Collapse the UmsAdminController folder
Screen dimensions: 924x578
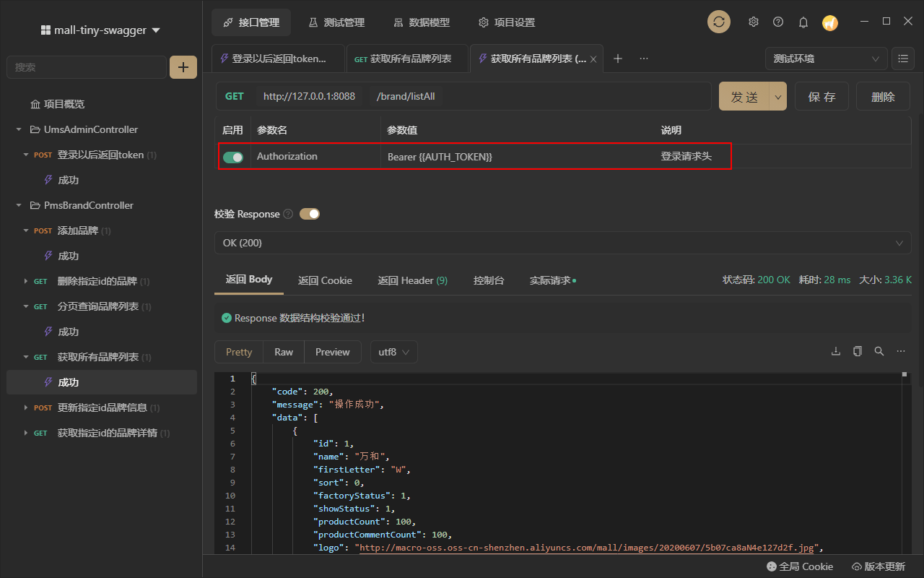pyautogui.click(x=19, y=129)
